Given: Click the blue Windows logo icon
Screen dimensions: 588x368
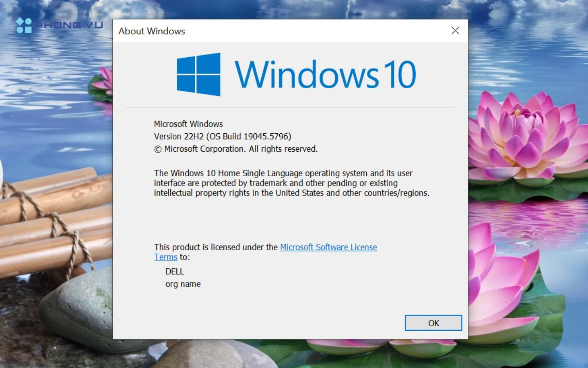Looking at the screenshot, I should [x=198, y=74].
